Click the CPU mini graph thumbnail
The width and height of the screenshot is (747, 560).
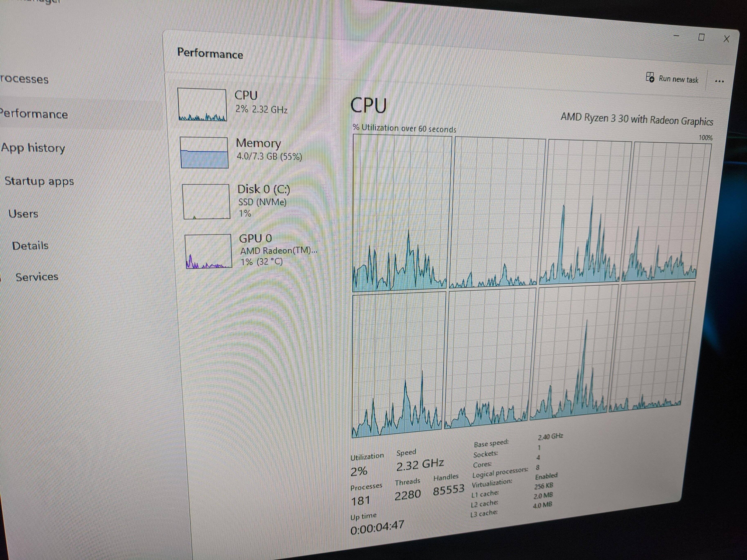pyautogui.click(x=202, y=105)
